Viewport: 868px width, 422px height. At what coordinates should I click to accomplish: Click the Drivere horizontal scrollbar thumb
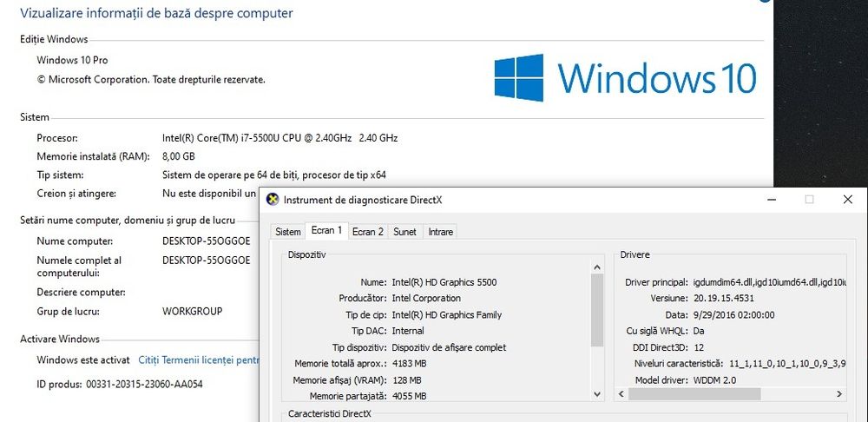click(x=694, y=394)
